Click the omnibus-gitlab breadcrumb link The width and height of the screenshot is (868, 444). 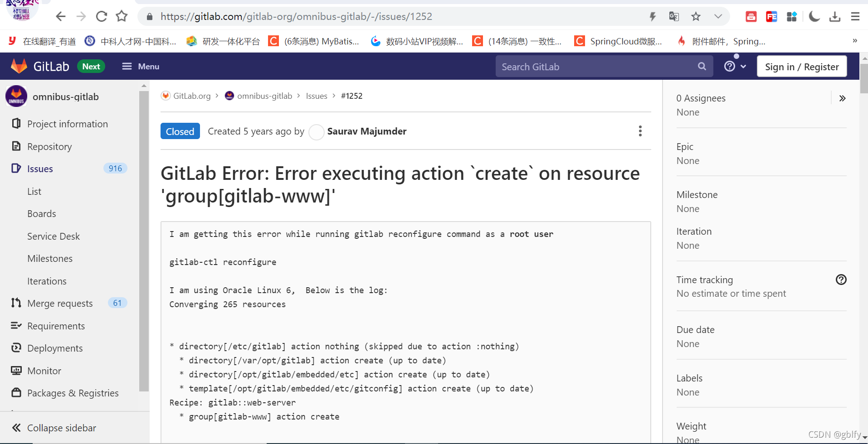[264, 96]
